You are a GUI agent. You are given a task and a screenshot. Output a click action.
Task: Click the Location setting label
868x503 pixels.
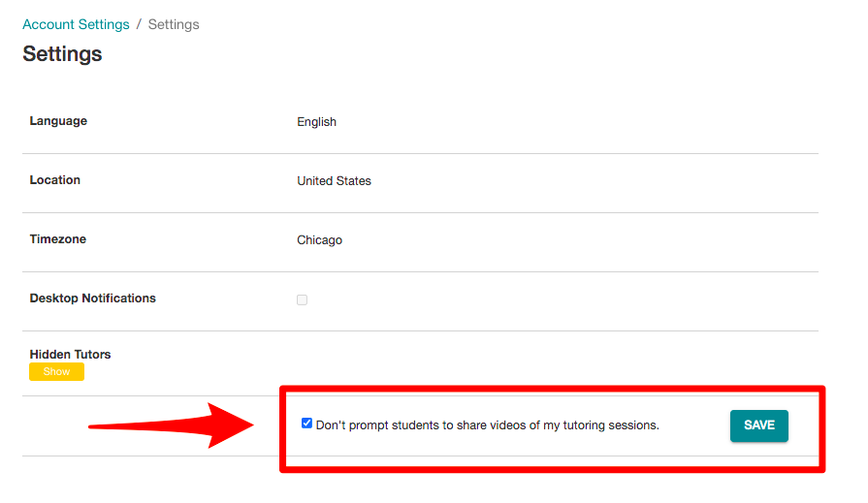(x=55, y=180)
